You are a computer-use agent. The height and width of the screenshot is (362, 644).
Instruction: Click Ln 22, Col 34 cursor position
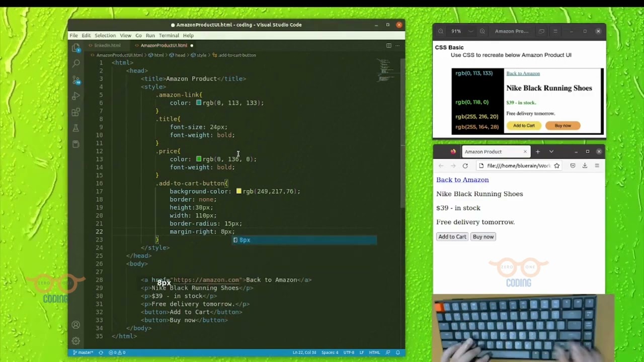(x=304, y=352)
